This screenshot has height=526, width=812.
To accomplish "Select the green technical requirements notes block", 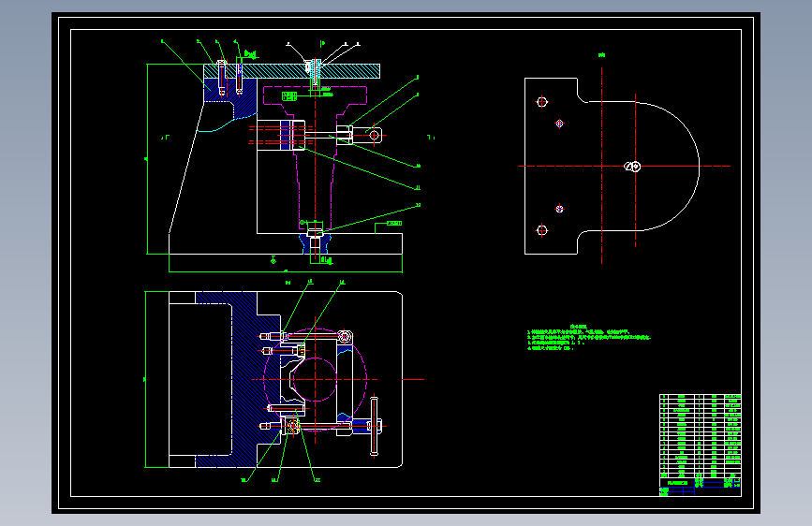I will 589,338.
